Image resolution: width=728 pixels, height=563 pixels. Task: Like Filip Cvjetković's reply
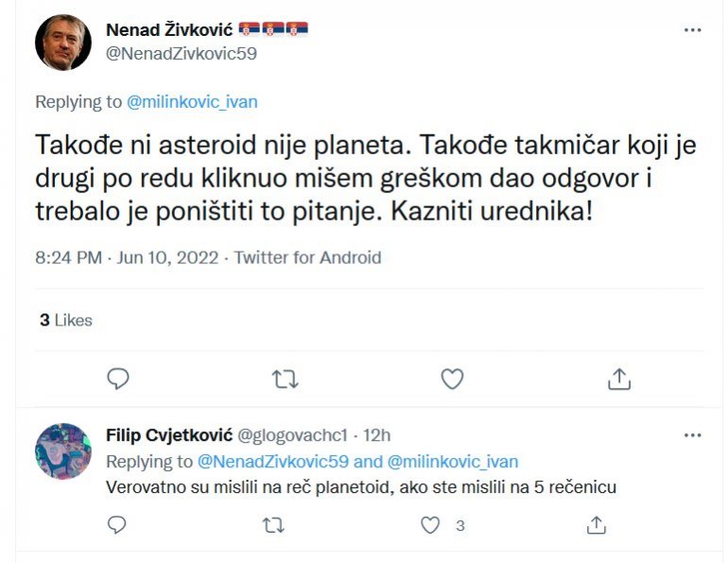click(431, 524)
